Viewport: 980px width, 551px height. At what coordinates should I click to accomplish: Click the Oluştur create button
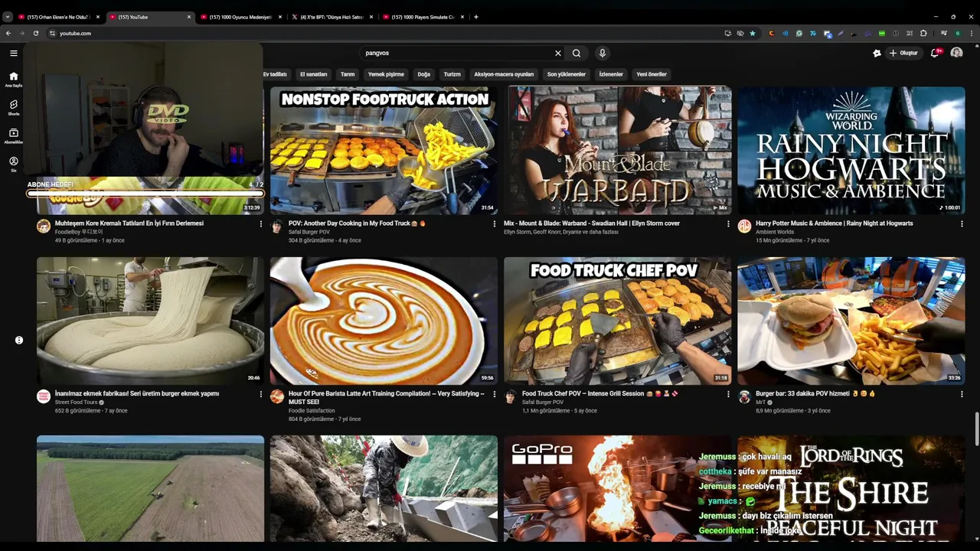(x=903, y=53)
